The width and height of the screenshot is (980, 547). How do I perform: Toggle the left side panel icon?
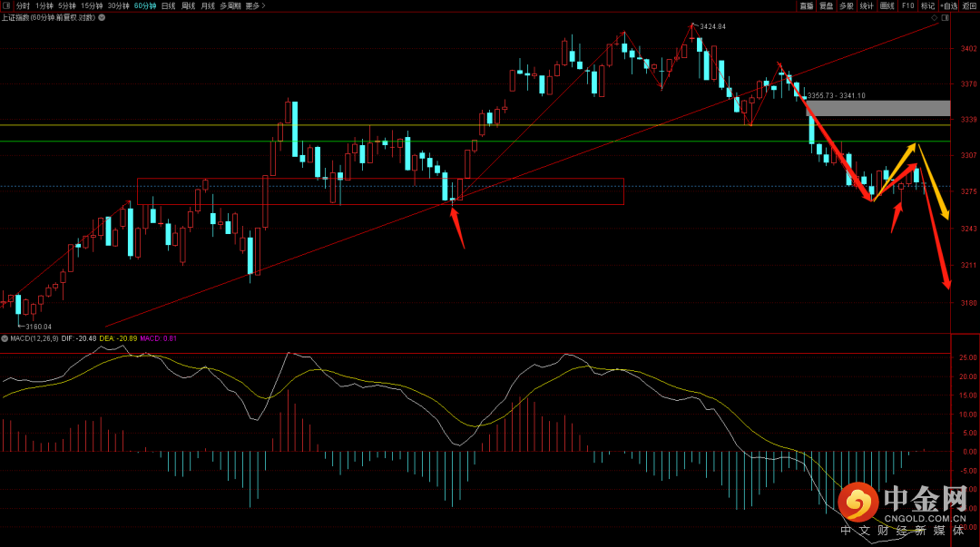click(x=6, y=5)
